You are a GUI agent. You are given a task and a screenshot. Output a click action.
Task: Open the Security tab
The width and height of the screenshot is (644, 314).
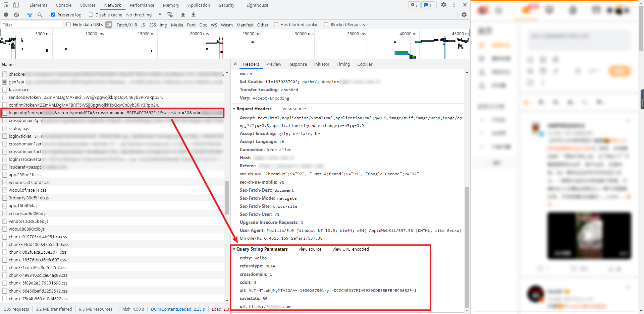(227, 5)
